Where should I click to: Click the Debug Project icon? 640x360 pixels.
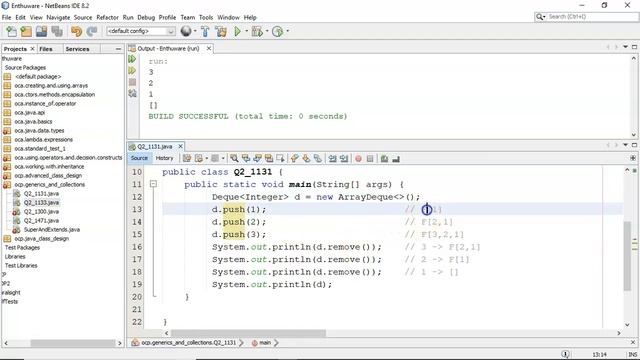[257, 31]
